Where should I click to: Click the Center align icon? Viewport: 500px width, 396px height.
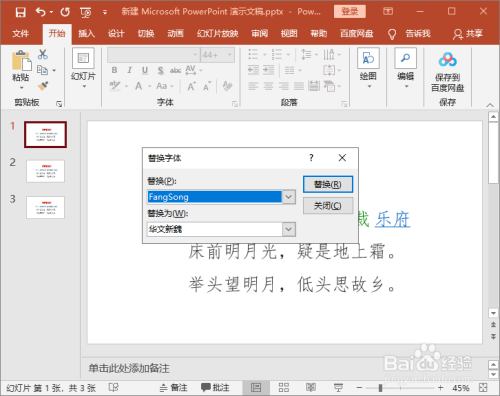click(x=268, y=86)
